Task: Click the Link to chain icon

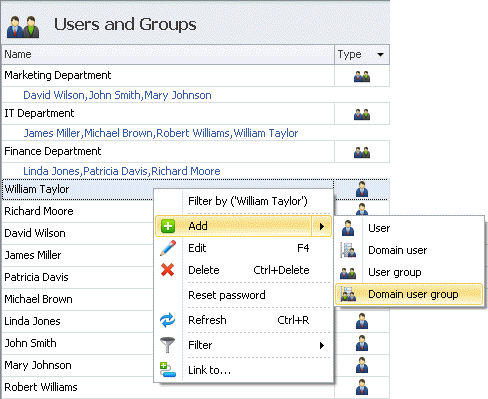Action: (167, 370)
